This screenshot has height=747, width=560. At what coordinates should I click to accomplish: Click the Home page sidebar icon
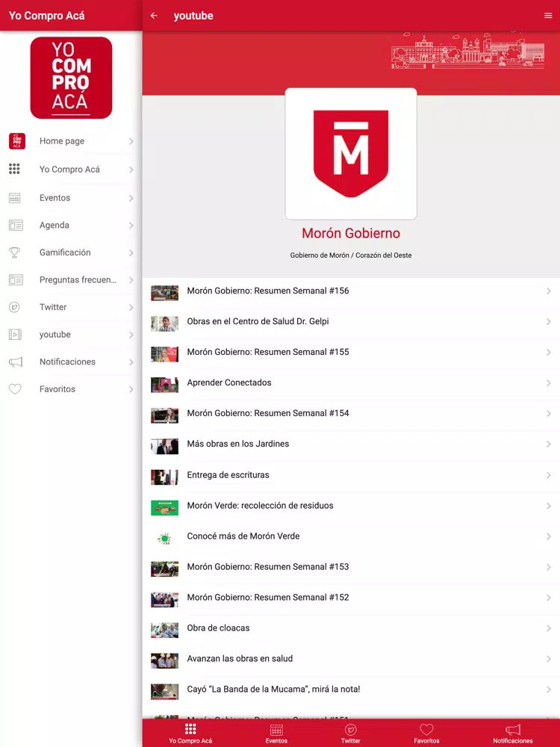(16, 141)
